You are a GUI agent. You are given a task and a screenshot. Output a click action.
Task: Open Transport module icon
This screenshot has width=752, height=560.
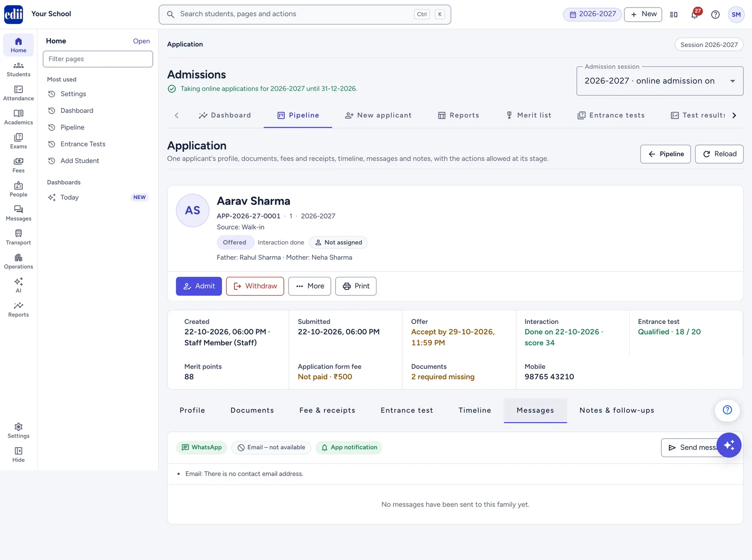18,237
